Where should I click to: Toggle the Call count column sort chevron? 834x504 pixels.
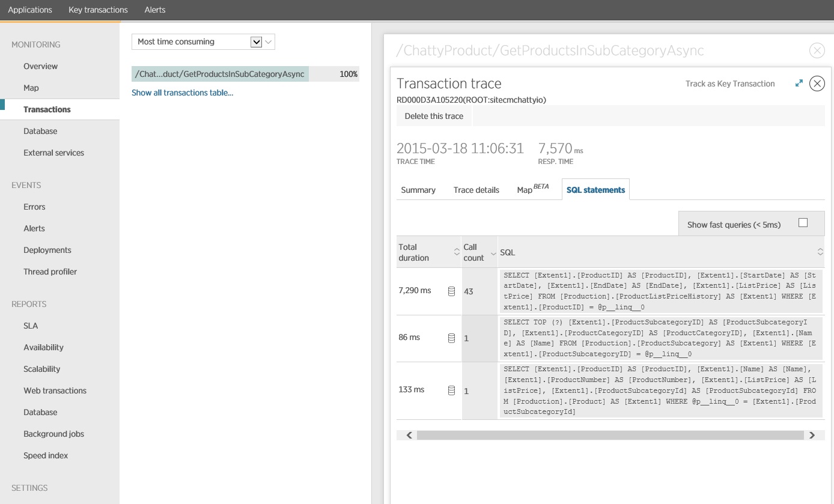click(494, 252)
